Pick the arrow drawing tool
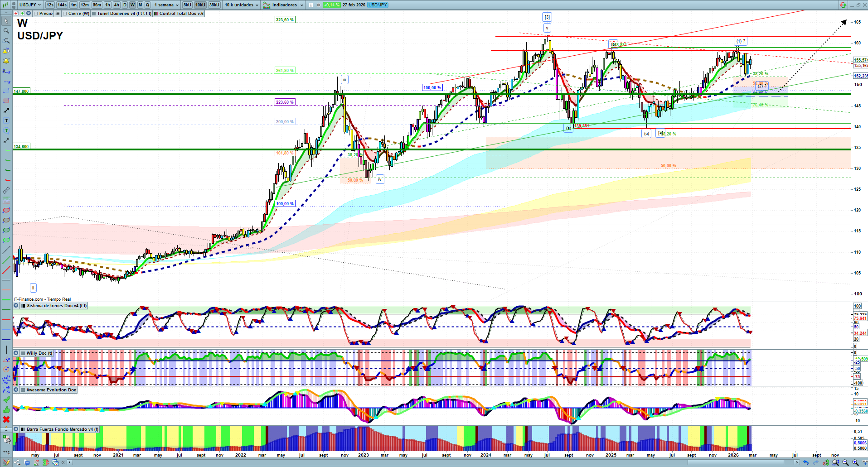 [6, 111]
